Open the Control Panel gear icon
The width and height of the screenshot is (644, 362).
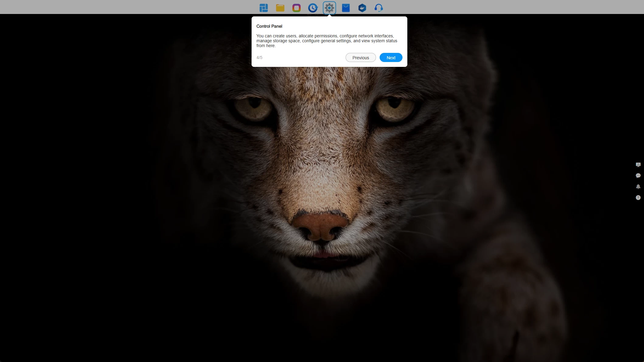329,8
